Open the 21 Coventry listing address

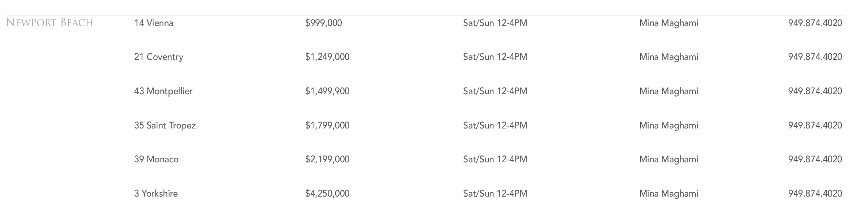click(x=159, y=57)
